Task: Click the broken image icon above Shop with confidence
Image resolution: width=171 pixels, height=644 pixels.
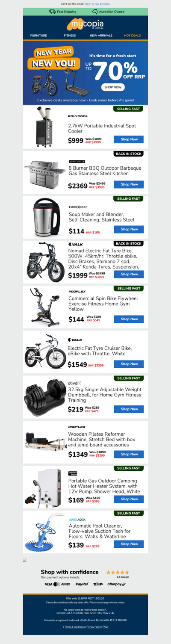Action: (25, 560)
